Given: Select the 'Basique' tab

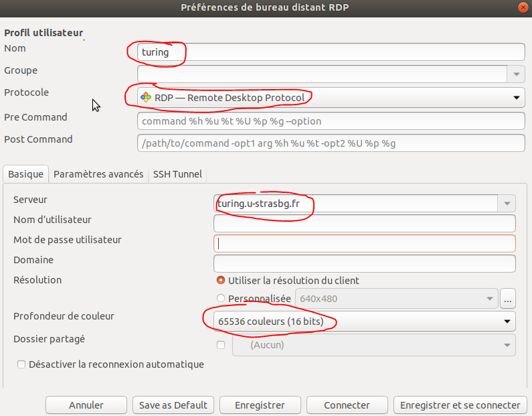Looking at the screenshot, I should pos(26,174).
